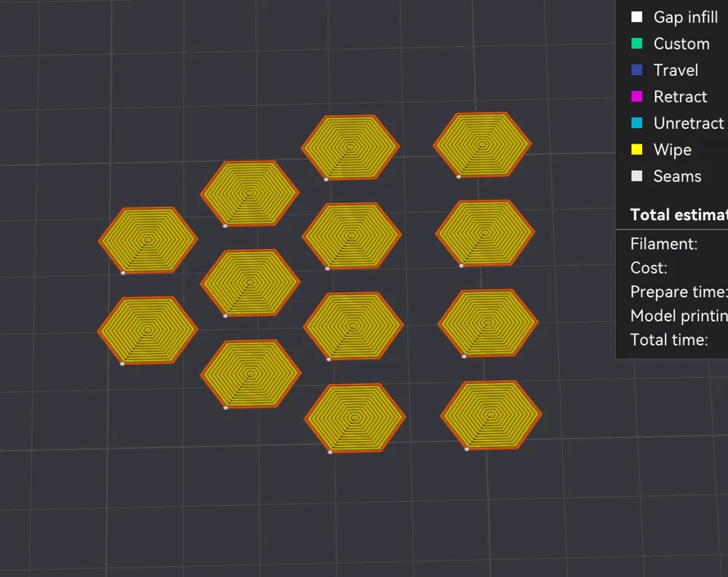This screenshot has height=577, width=728.
Task: Select the Cost row in estimates
Action: 648,268
